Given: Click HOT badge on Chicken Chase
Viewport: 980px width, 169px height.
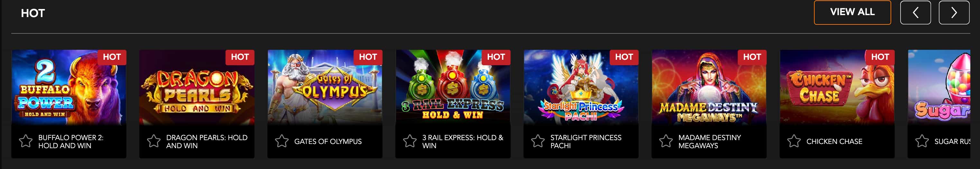Looking at the screenshot, I should point(880,57).
